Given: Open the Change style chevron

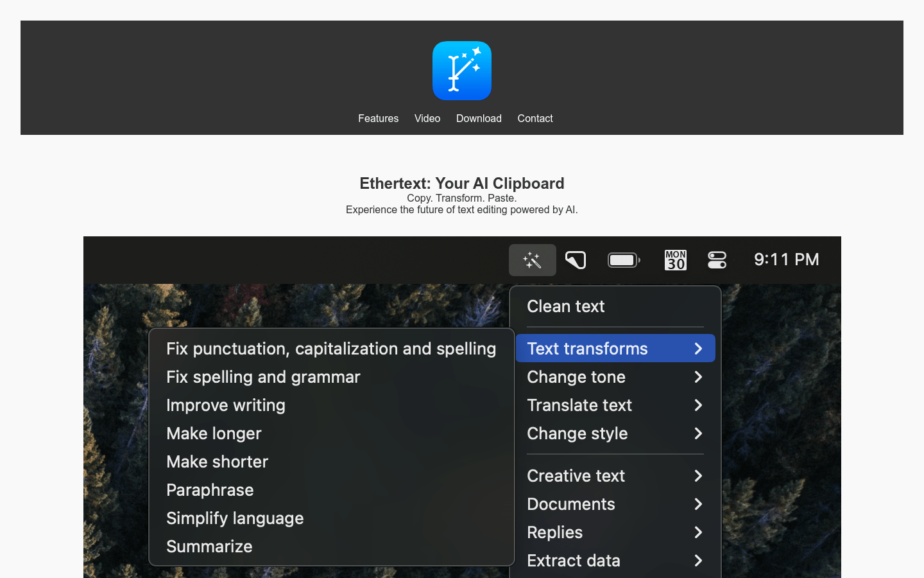Looking at the screenshot, I should [698, 433].
